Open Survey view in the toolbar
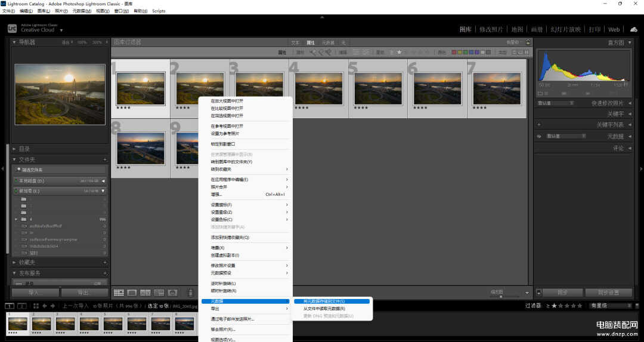 click(x=159, y=292)
